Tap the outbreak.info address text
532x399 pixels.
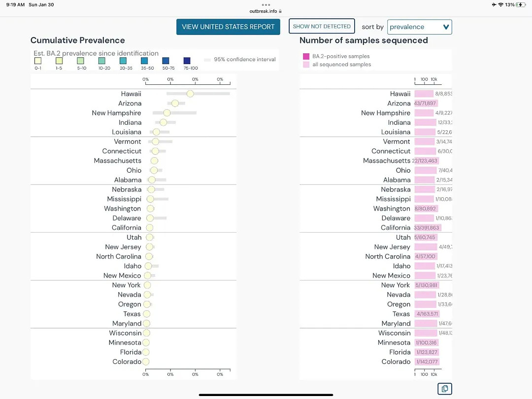263,11
